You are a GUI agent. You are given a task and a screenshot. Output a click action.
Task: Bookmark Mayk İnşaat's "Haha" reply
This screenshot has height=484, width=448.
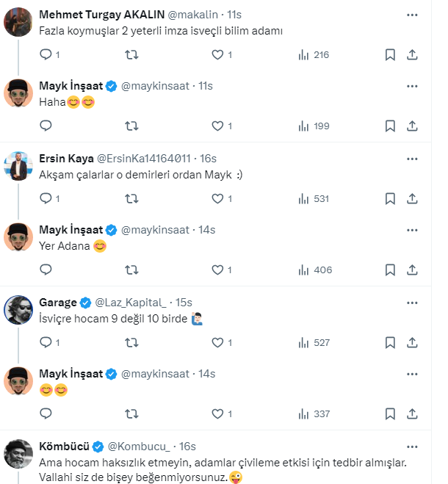coord(391,126)
